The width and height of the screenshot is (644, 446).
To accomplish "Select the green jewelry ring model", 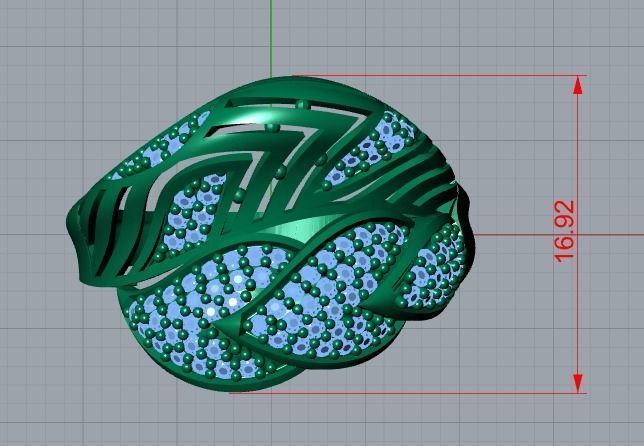I will 270,234.
